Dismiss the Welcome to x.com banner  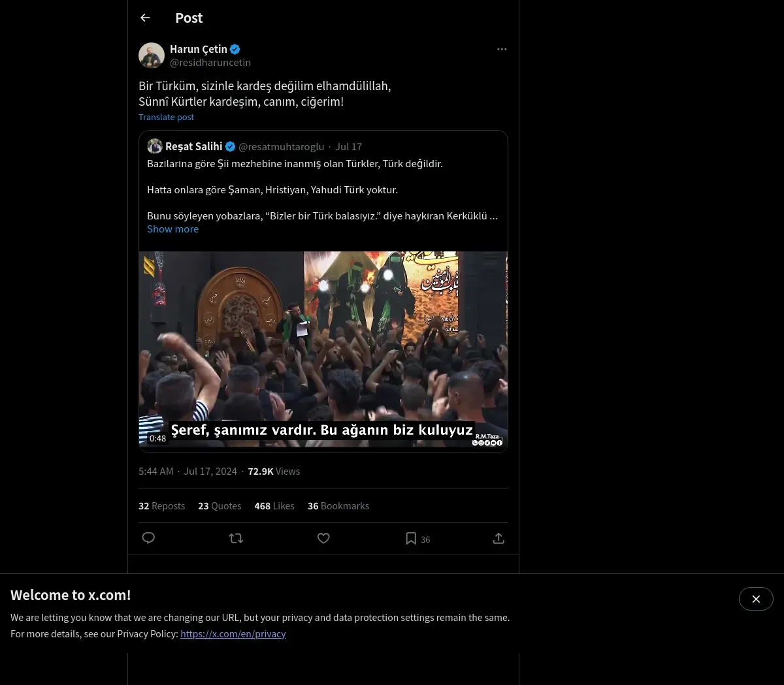click(x=756, y=599)
